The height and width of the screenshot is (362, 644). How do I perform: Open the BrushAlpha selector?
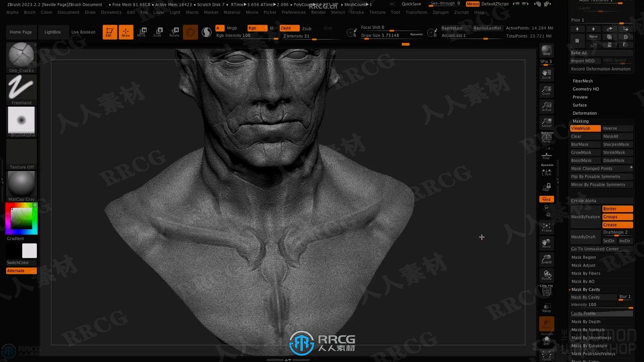coord(21,122)
